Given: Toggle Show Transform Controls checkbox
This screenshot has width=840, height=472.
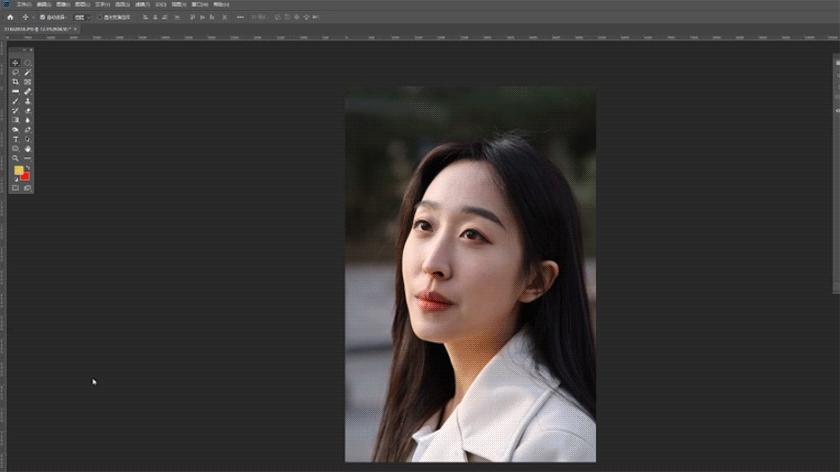Looking at the screenshot, I should 100,17.
